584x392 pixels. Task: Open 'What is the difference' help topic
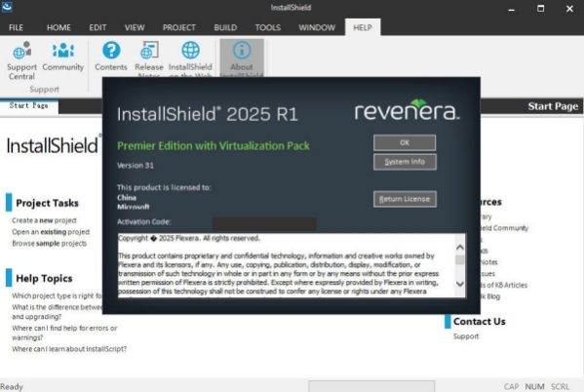[57, 312]
